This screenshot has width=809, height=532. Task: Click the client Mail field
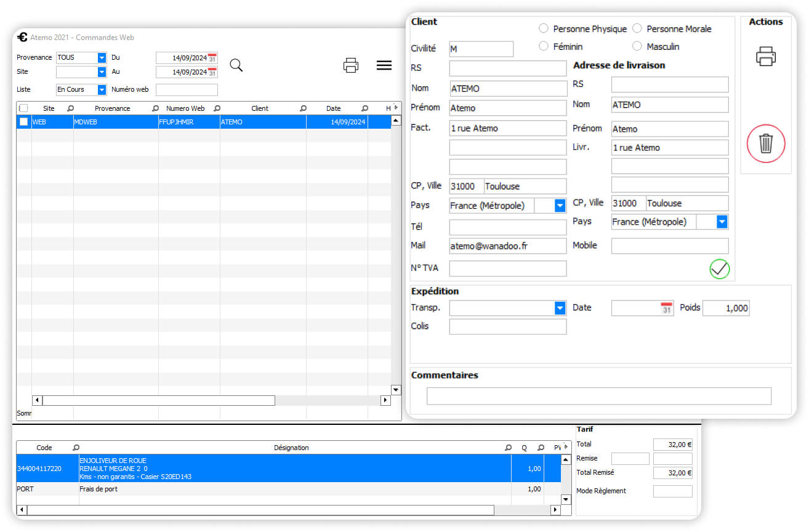coord(508,246)
